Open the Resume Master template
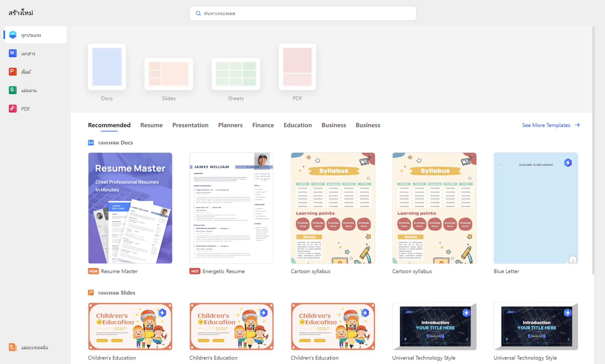Screen dimensions: 605x364 point(130,208)
